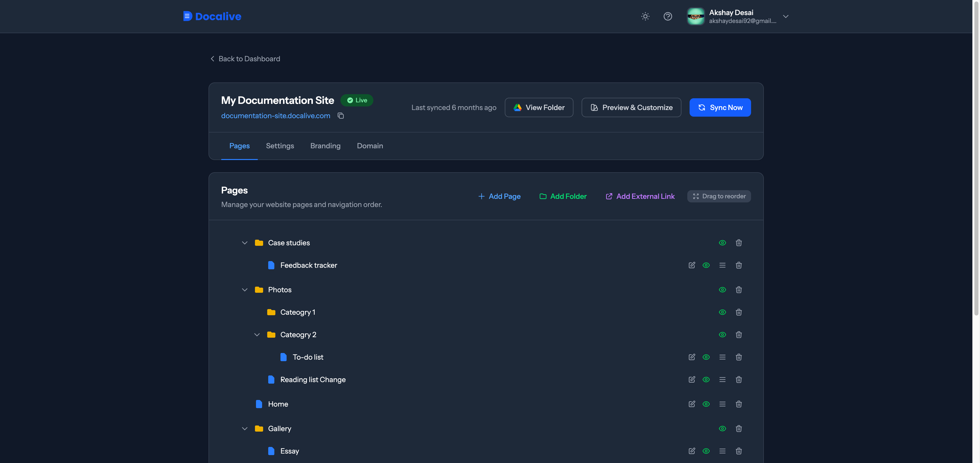The height and width of the screenshot is (463, 980).
Task: Toggle visibility of Photos folder
Action: 722,289
